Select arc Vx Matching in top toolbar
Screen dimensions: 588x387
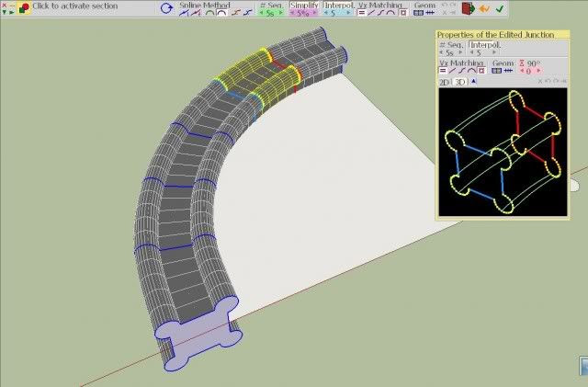[390, 13]
